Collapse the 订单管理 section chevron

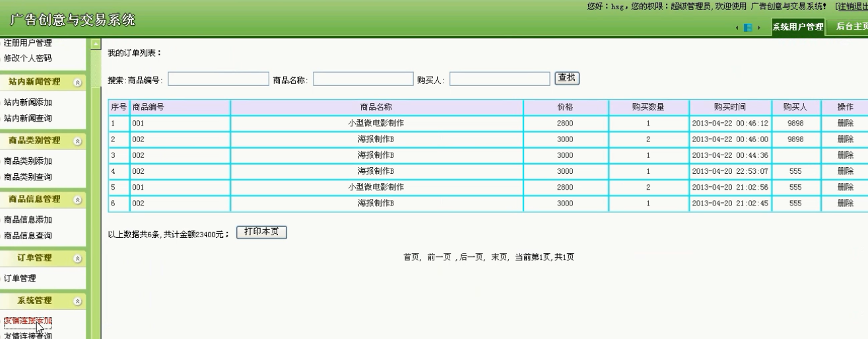click(x=78, y=258)
